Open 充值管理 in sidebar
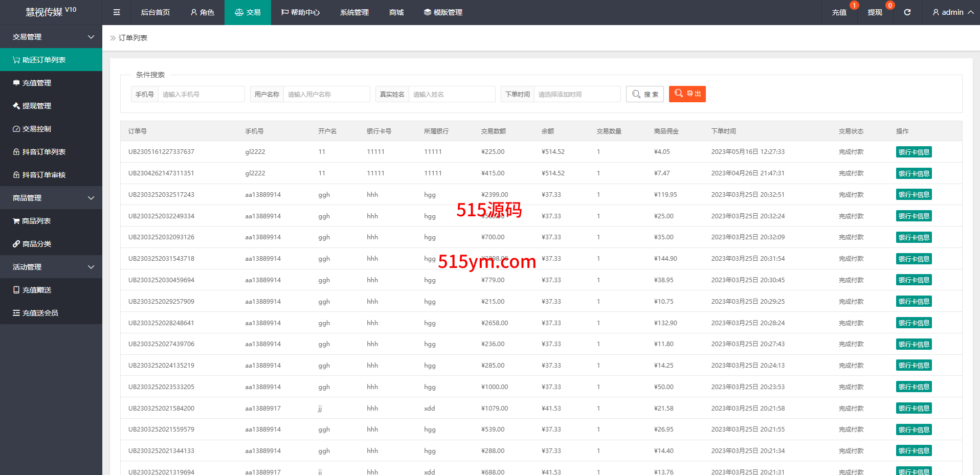The width and height of the screenshot is (980, 475). click(37, 83)
